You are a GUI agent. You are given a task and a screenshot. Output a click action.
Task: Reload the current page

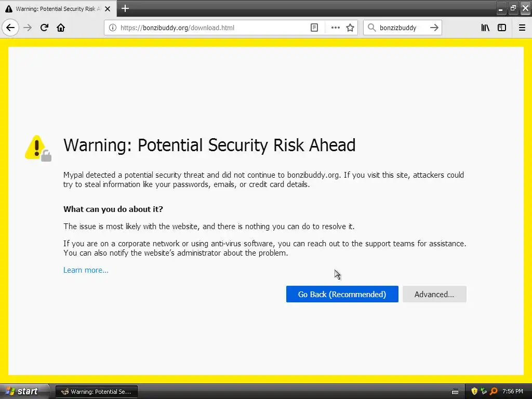click(x=44, y=28)
